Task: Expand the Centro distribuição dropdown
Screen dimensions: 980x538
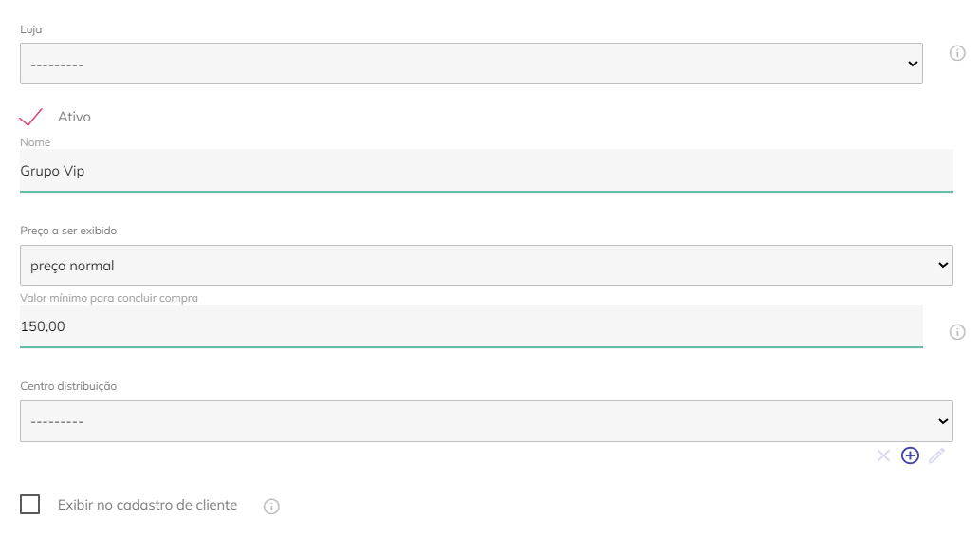Action: [486, 421]
